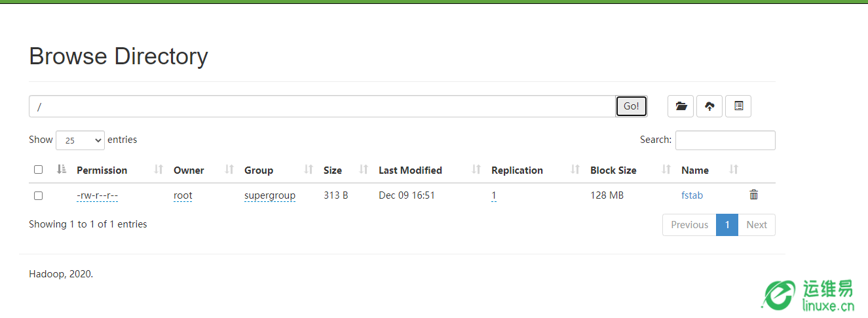The image size is (868, 318).
Task: Sort by Last Modified column header
Action: coord(410,170)
